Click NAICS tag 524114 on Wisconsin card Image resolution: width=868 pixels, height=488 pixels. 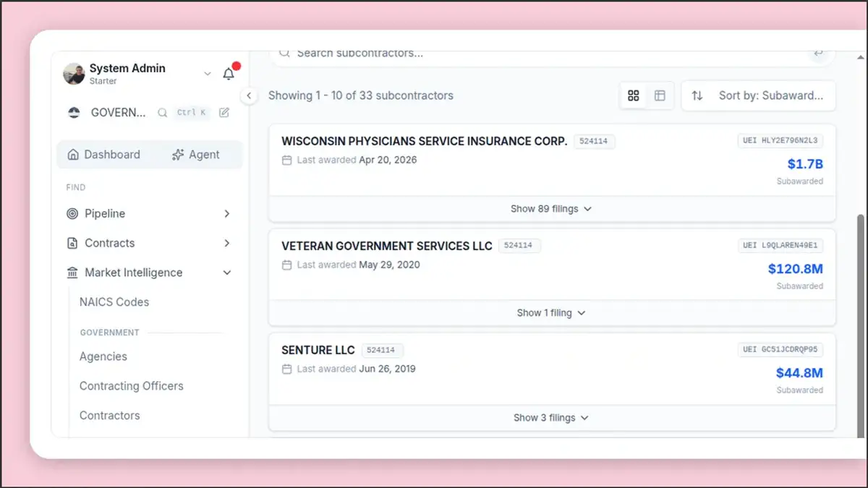click(x=595, y=142)
